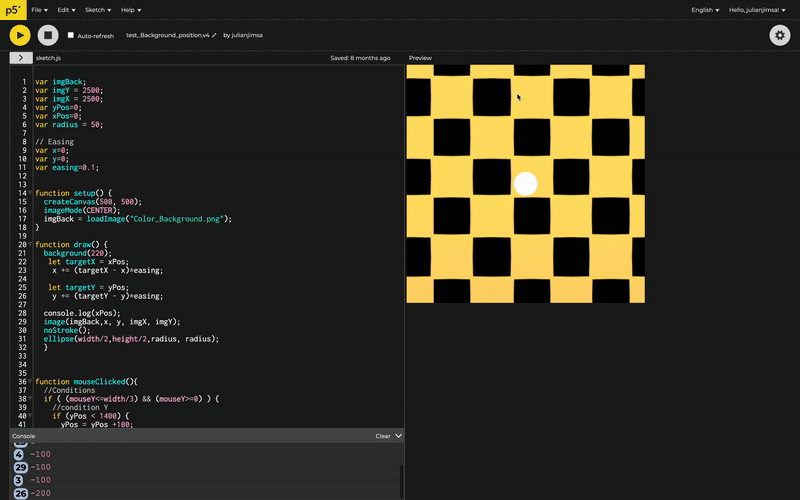Click the '// Easing' comment
This screenshot has height=500, width=800.
[54, 142]
